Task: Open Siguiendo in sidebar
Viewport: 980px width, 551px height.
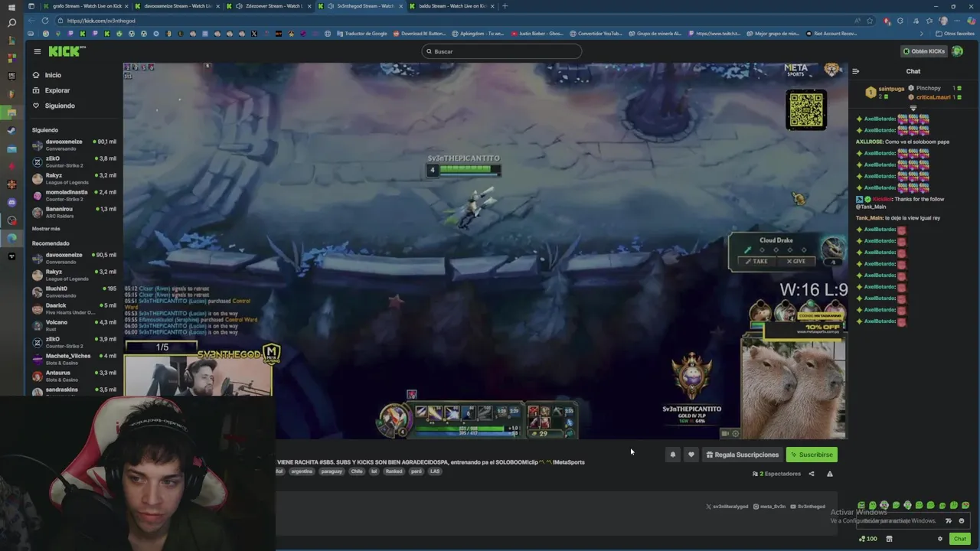Action: (x=53, y=106)
